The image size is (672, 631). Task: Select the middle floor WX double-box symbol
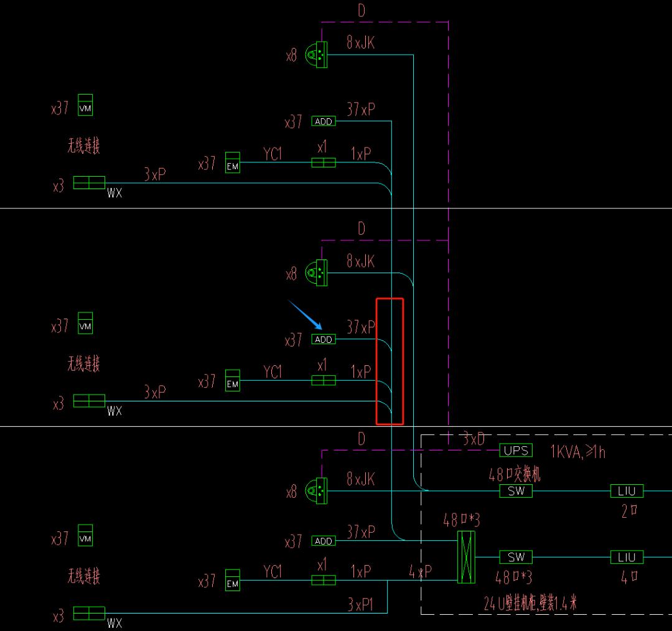click(x=89, y=401)
